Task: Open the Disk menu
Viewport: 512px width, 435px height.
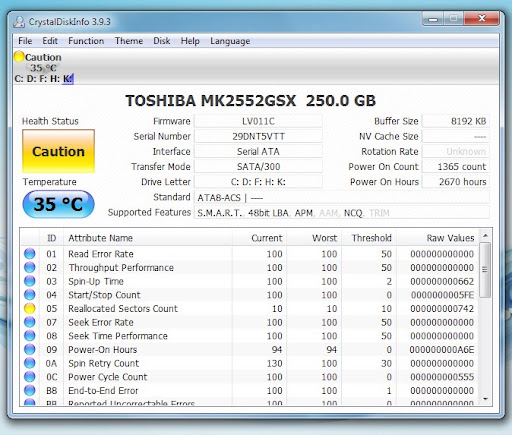Action: coord(162,41)
